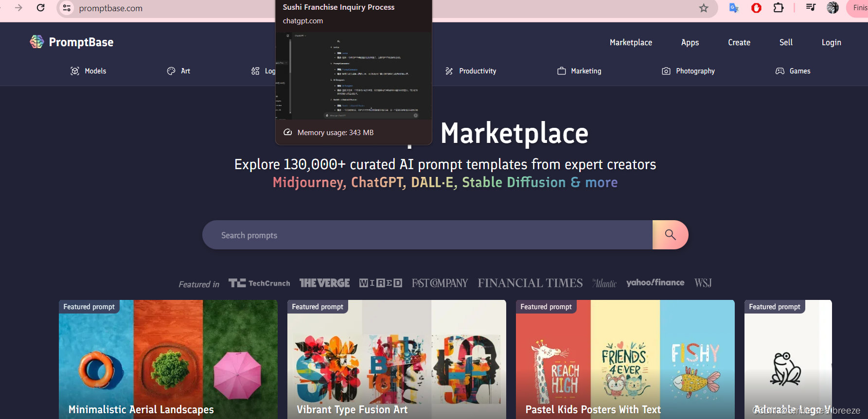
Task: Click the browser forward arrow
Action: point(18,8)
